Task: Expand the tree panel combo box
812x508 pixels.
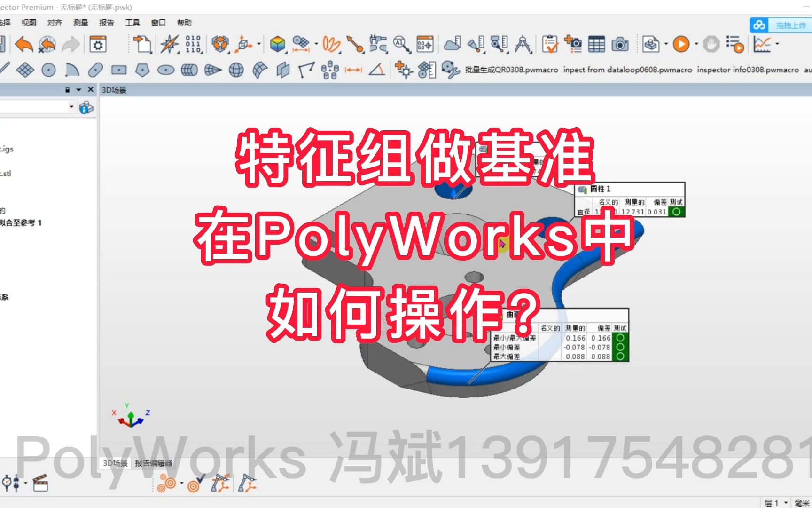Action: pos(71,107)
